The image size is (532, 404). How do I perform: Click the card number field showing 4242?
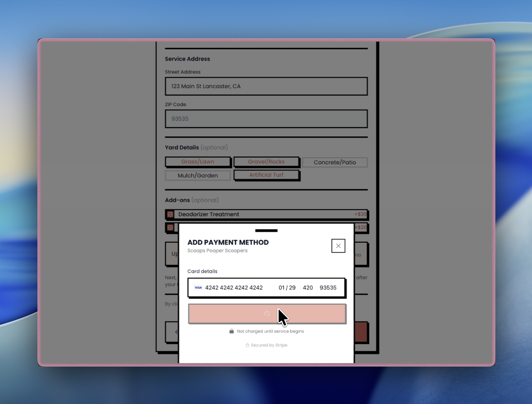pyautogui.click(x=234, y=288)
